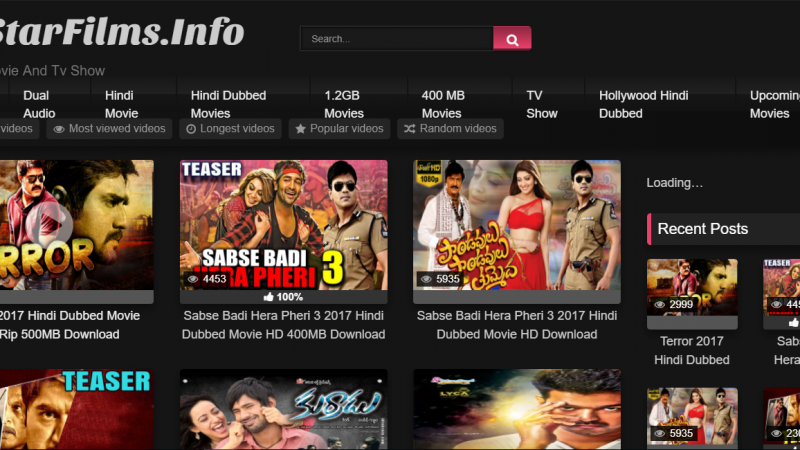Click the 4453 views eye icon
The height and width of the screenshot is (450, 800).
193,279
